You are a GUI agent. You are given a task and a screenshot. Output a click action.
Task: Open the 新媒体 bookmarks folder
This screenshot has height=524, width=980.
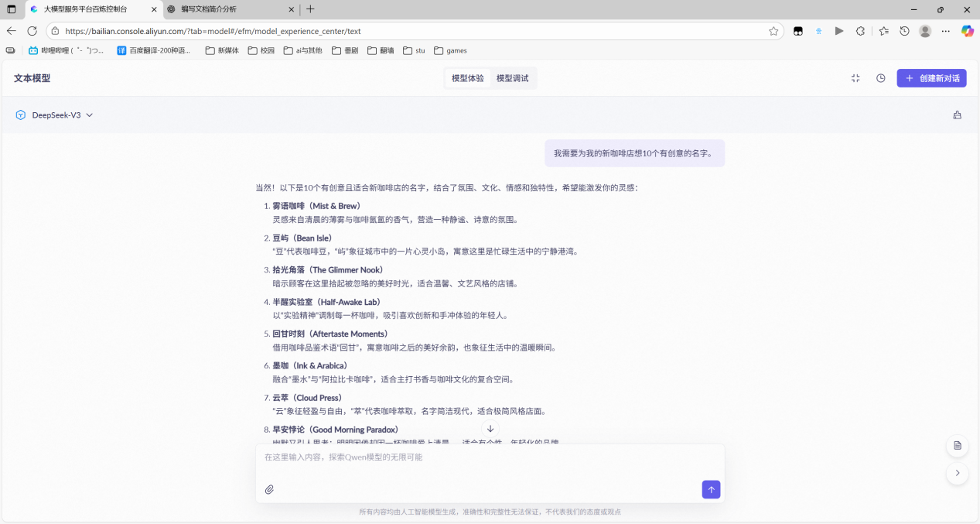(x=222, y=50)
